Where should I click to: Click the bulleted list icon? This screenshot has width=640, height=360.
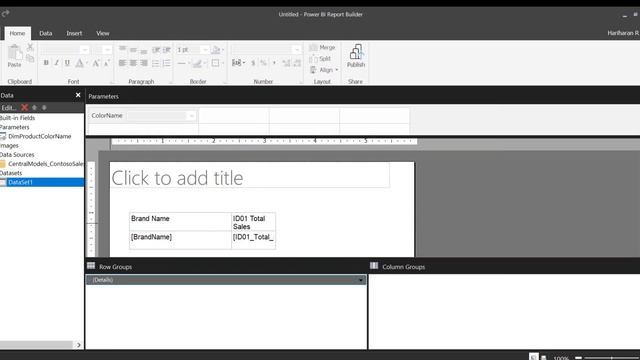pyautogui.click(x=156, y=63)
